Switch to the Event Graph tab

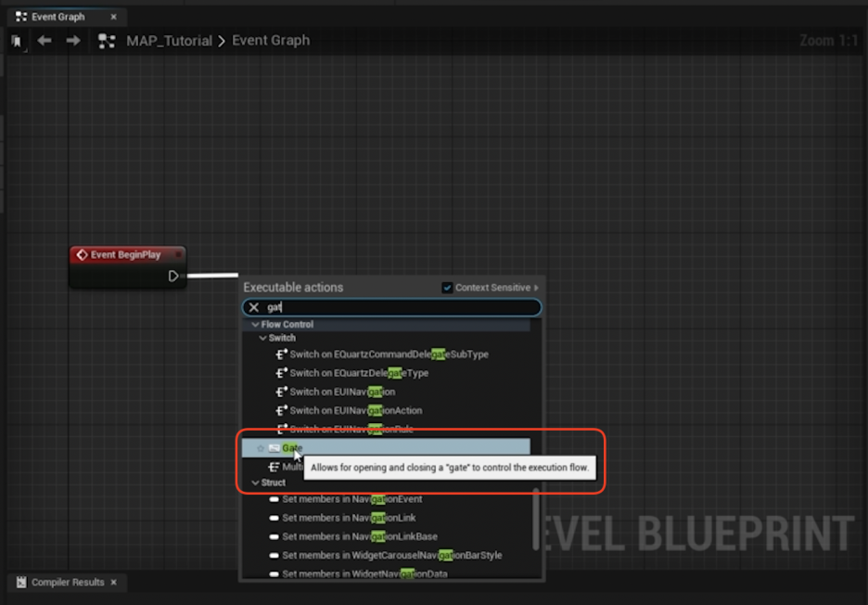click(x=58, y=17)
